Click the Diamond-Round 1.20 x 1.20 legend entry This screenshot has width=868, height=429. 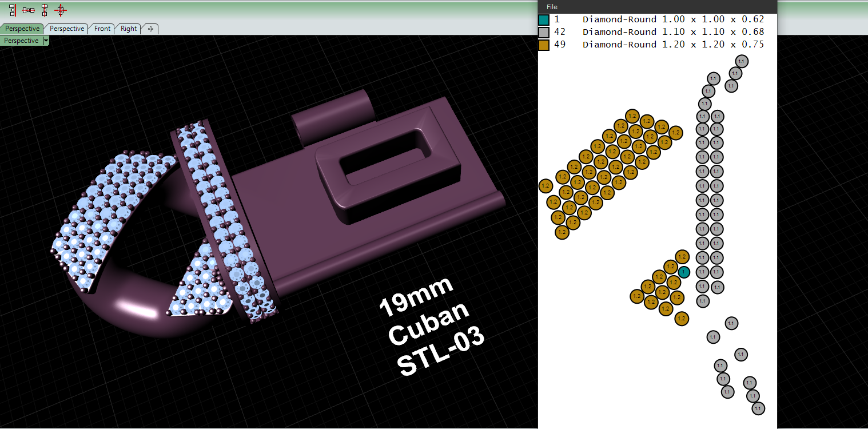pyautogui.click(x=673, y=45)
